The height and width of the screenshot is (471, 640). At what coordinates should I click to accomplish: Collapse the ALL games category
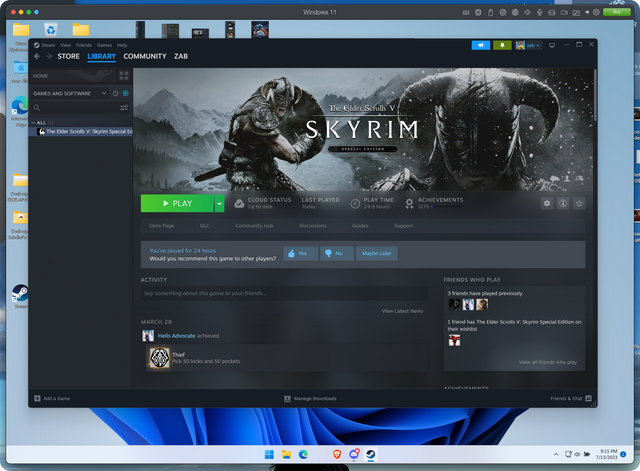[x=34, y=122]
